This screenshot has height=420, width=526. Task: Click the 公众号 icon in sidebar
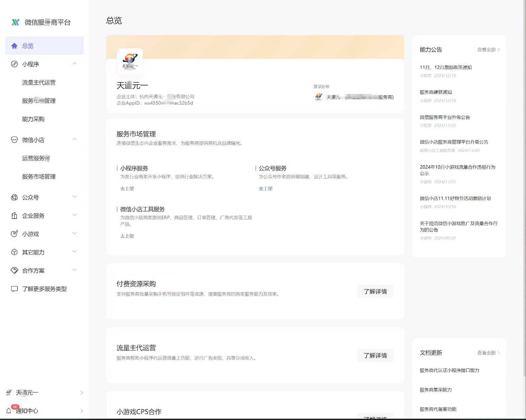pyautogui.click(x=14, y=197)
